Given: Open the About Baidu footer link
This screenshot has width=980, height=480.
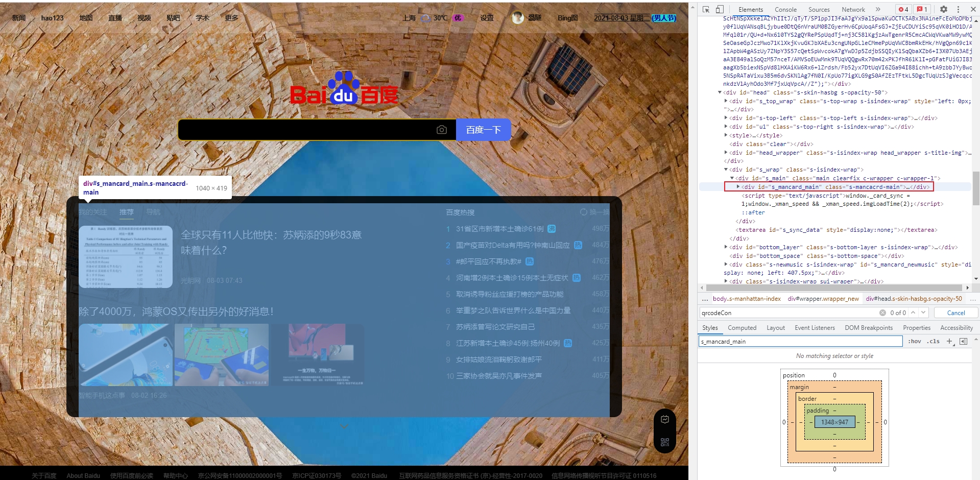Looking at the screenshot, I should [83, 475].
